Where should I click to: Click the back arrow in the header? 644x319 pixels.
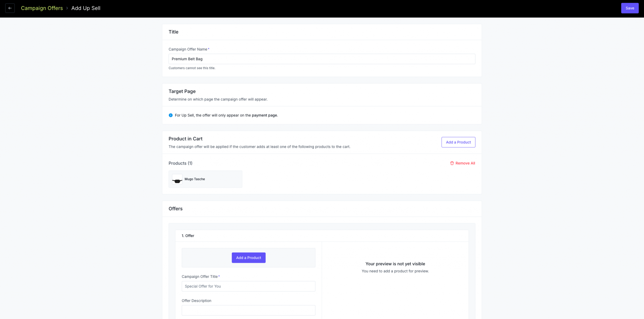point(10,8)
